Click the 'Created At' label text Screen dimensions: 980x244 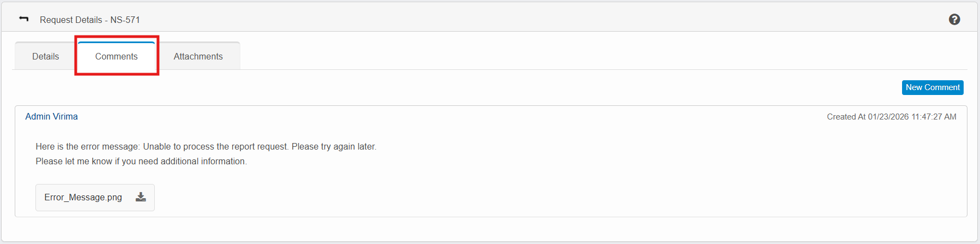[x=846, y=117]
